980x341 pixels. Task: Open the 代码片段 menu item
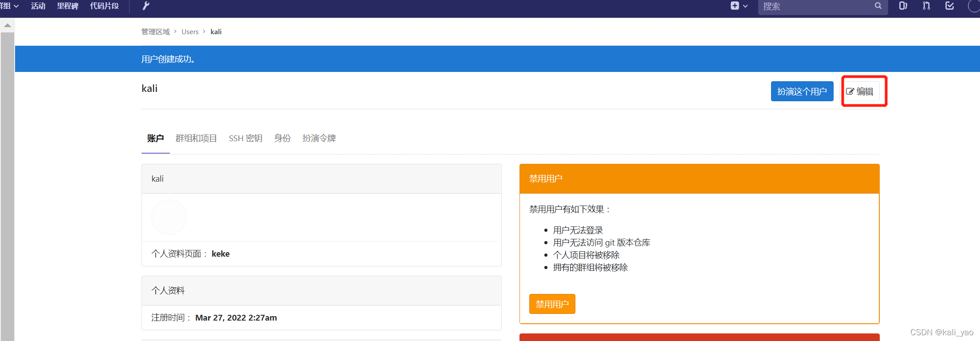104,6
